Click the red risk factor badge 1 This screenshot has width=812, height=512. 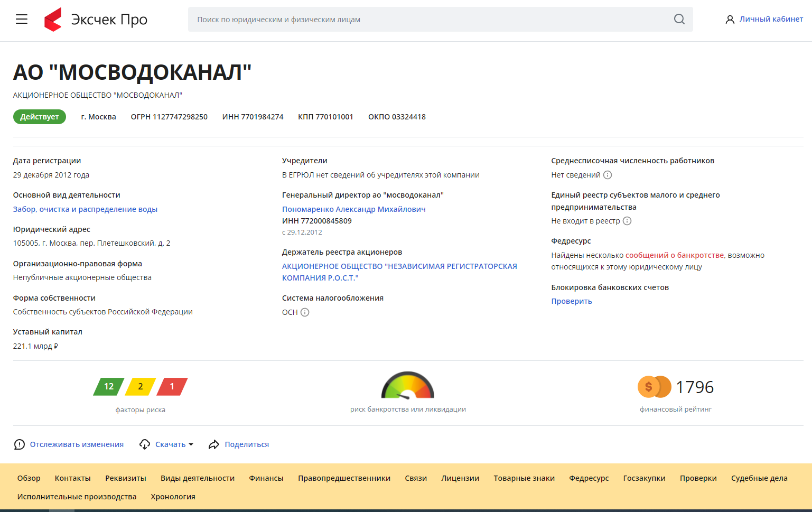tap(172, 387)
